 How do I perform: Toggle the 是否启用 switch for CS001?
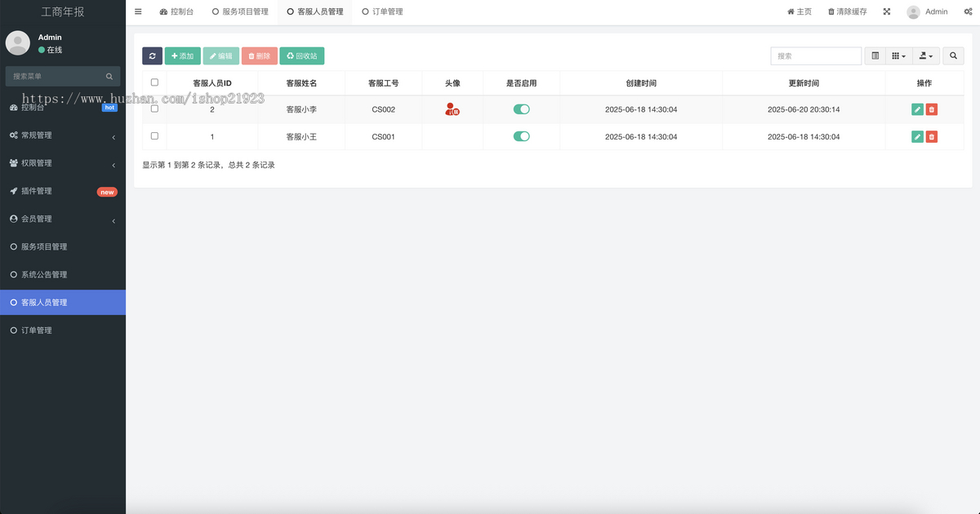pyautogui.click(x=521, y=136)
